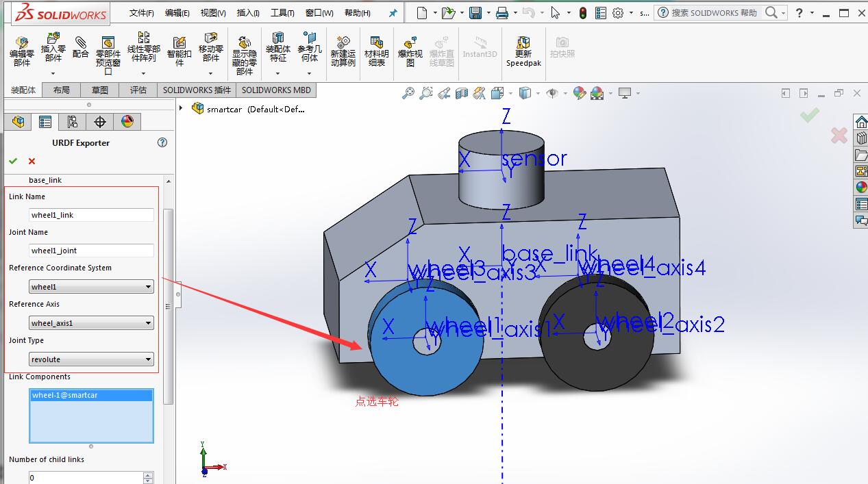The width and height of the screenshot is (868, 484).
Task: Switch to the 草图 command tab
Action: pos(100,90)
